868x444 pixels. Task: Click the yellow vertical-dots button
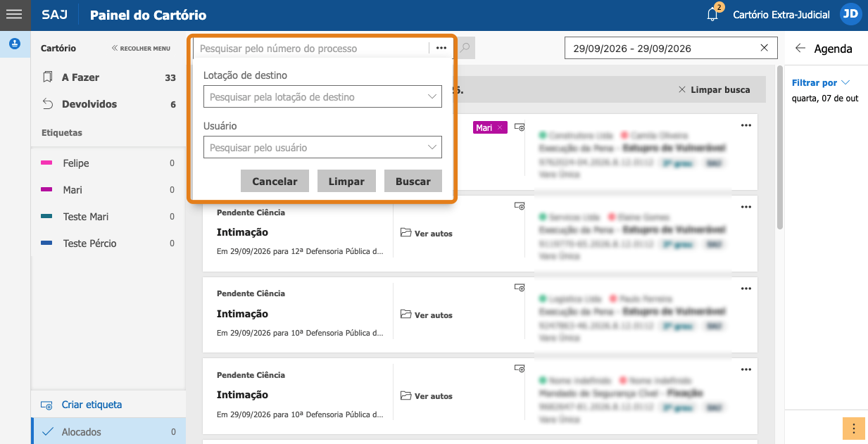[x=853, y=429]
